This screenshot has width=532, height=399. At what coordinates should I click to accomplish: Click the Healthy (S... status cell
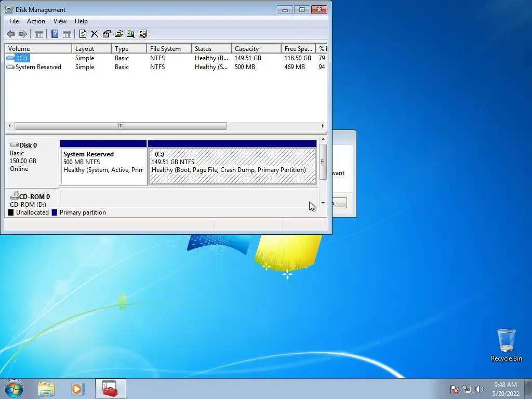coord(211,67)
